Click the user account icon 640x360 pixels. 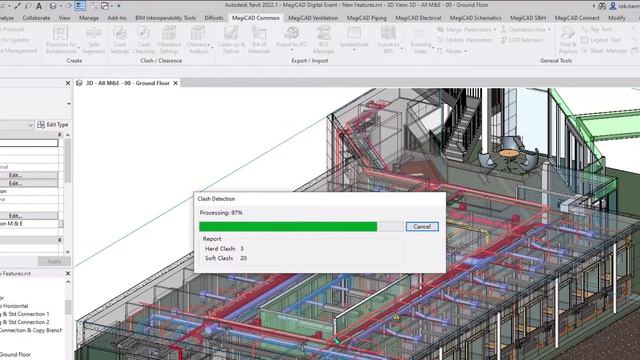[x=612, y=6]
